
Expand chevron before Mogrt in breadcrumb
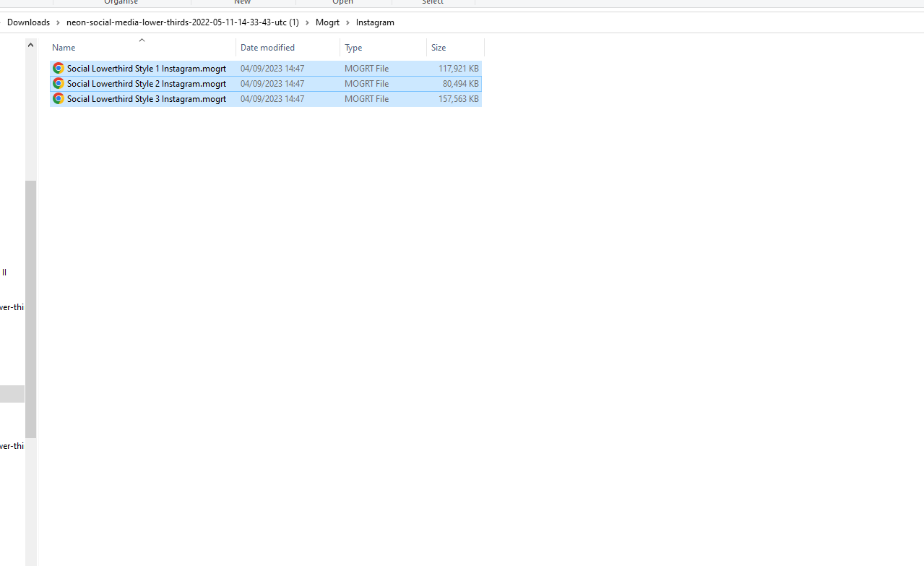(307, 22)
